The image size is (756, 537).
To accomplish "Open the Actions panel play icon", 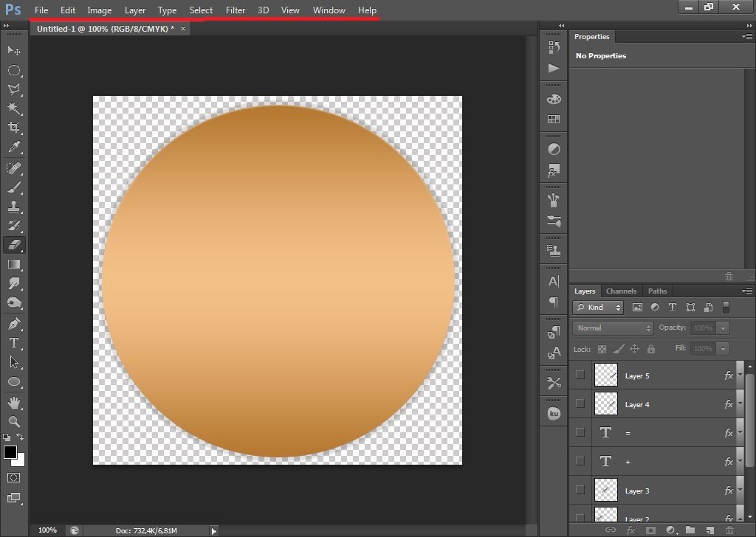I will pyautogui.click(x=554, y=68).
